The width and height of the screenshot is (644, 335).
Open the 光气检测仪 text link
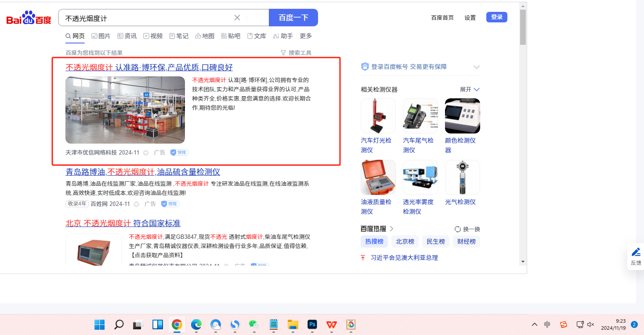pos(460,202)
